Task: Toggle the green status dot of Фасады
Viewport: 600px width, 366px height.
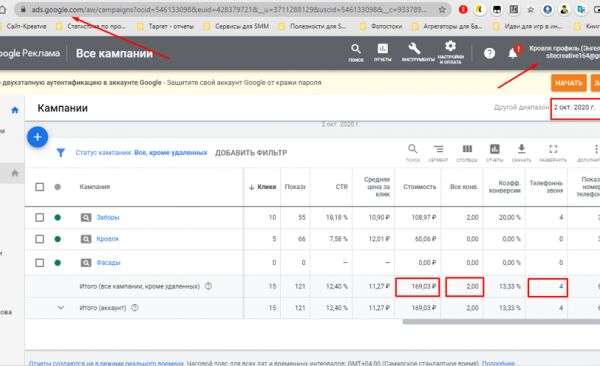Action: pos(57,263)
